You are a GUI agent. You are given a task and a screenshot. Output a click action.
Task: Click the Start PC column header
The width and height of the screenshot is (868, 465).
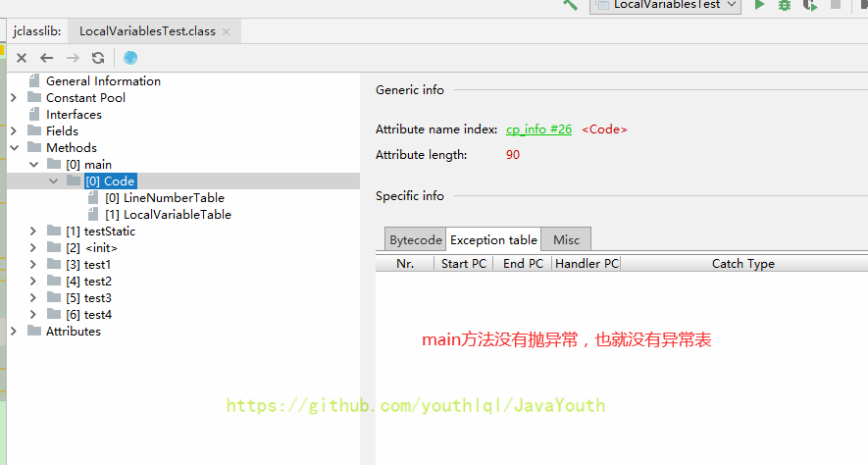[463, 264]
